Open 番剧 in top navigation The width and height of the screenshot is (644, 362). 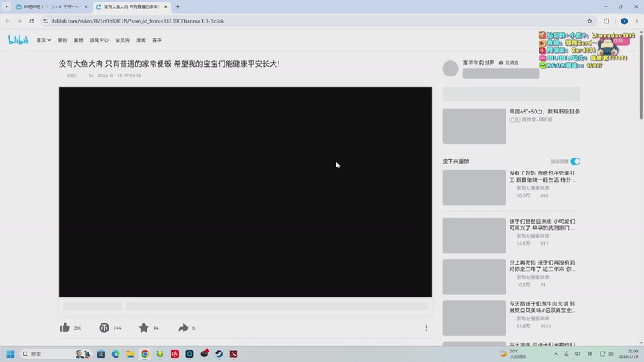click(x=62, y=39)
